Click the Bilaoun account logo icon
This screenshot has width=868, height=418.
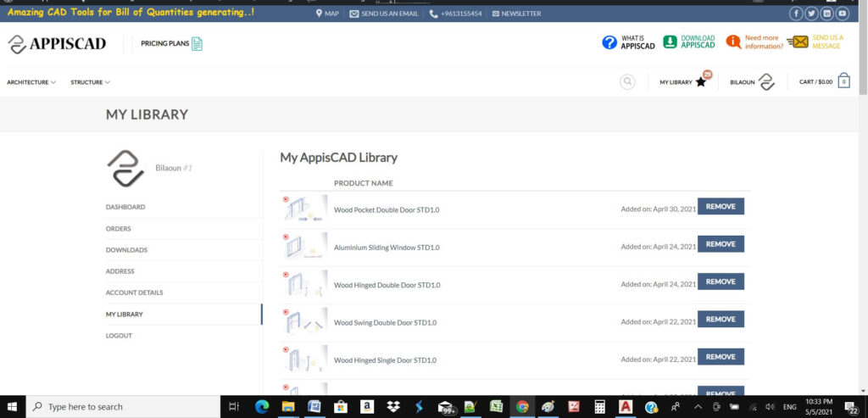766,82
